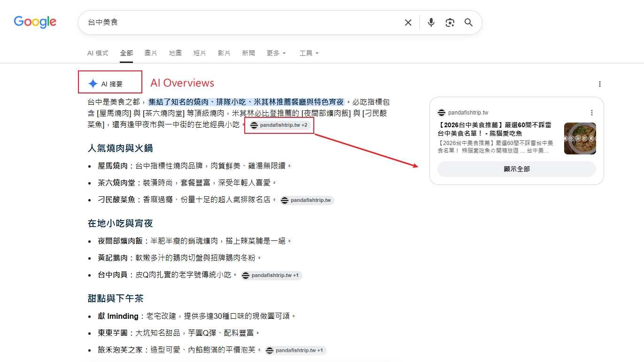Click the 顯示全部 button
The height and width of the screenshot is (362, 644).
coord(517,169)
